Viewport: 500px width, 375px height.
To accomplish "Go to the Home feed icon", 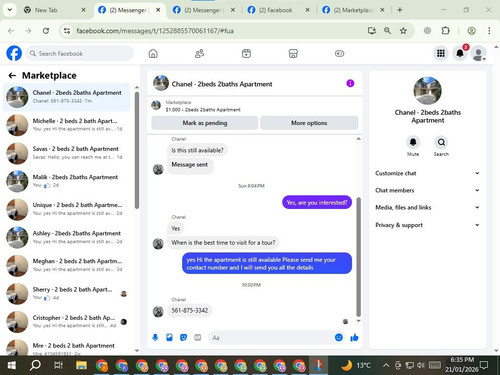I will (x=153, y=53).
